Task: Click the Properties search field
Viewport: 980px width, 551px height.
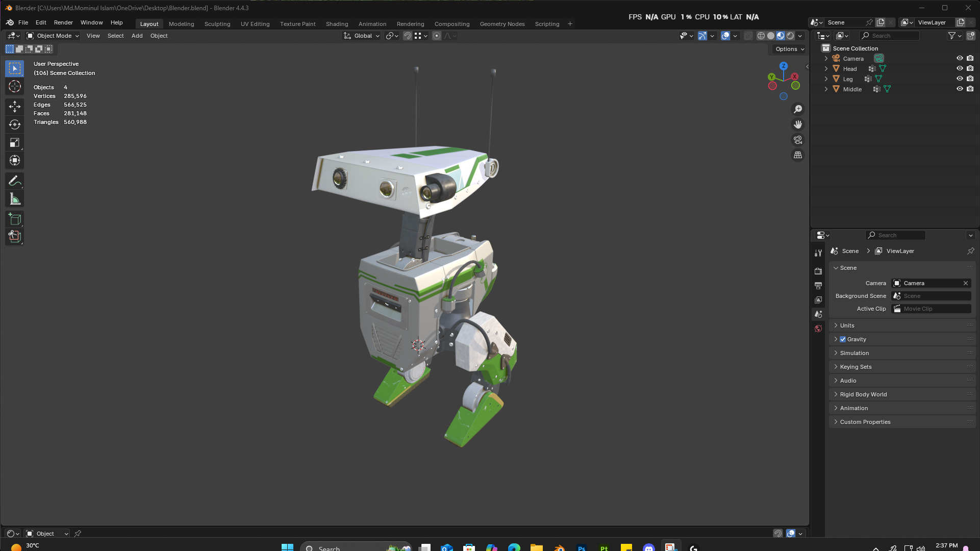Action: point(896,235)
